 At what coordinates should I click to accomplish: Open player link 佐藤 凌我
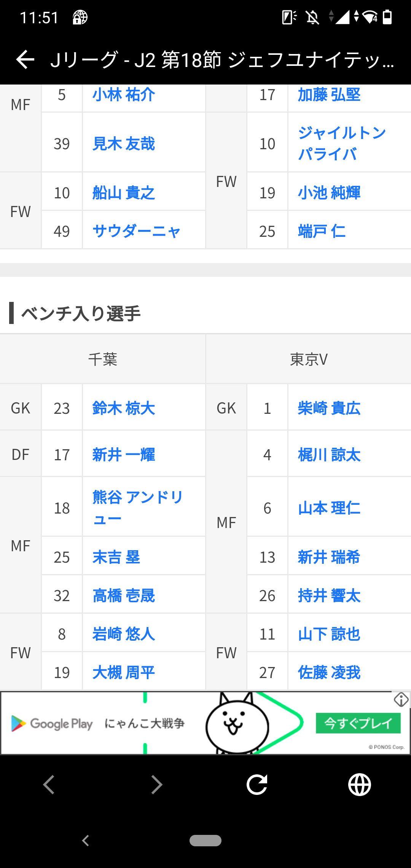329,672
